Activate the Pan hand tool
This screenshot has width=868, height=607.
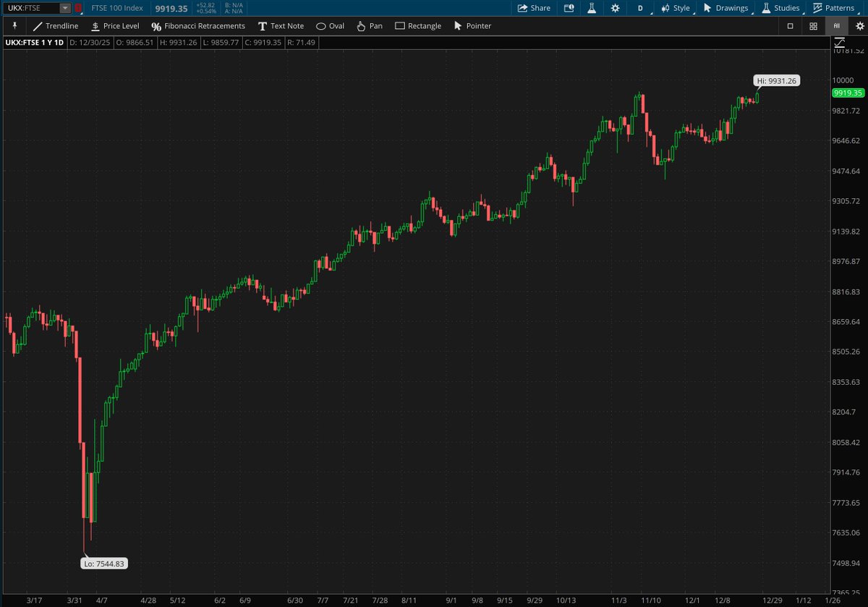pyautogui.click(x=369, y=25)
